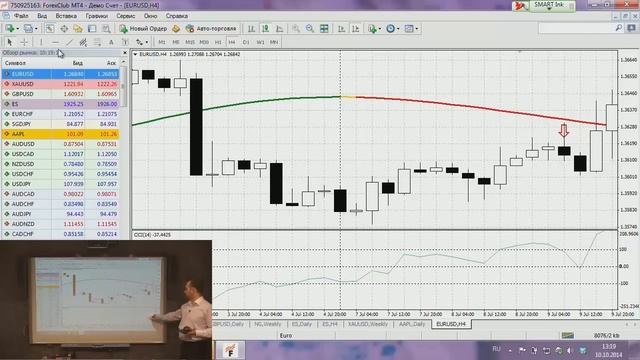Open the Templates icon

click(409, 29)
